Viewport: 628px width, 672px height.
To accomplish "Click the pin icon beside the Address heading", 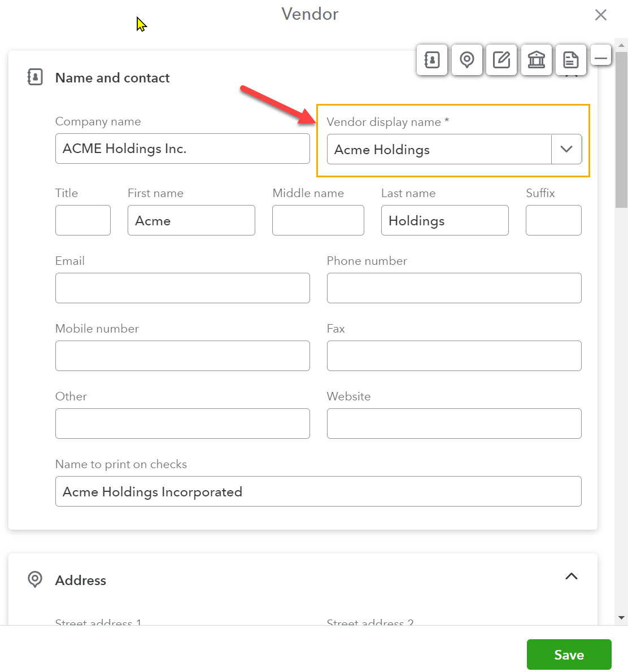I will (34, 579).
